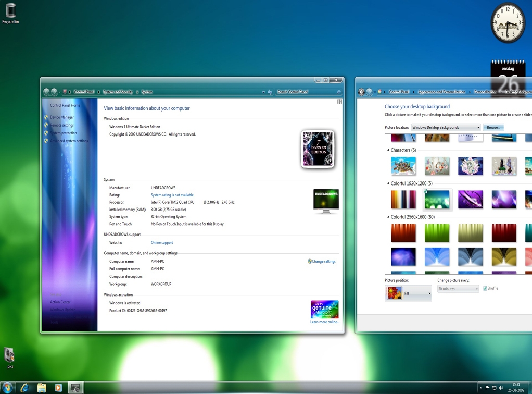
Task: Open Remote settings from the sidebar
Action: click(62, 125)
